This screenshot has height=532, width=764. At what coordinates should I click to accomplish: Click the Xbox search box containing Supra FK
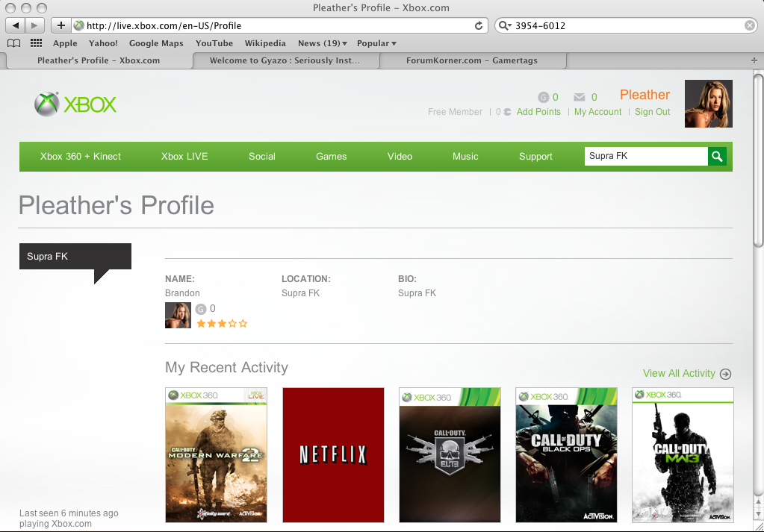click(x=646, y=156)
